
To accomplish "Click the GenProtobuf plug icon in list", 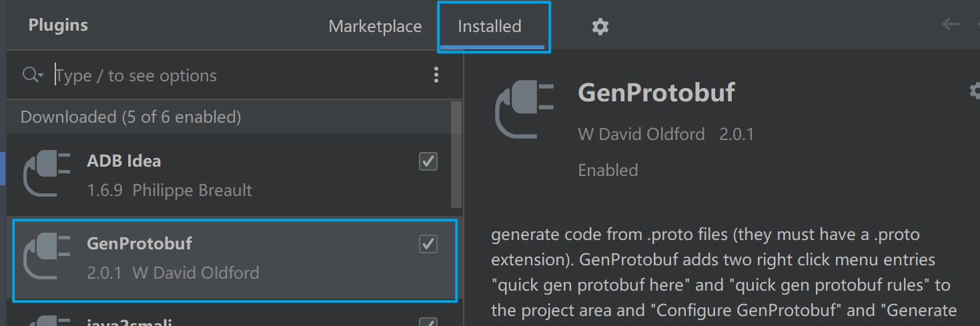I will coord(47,257).
